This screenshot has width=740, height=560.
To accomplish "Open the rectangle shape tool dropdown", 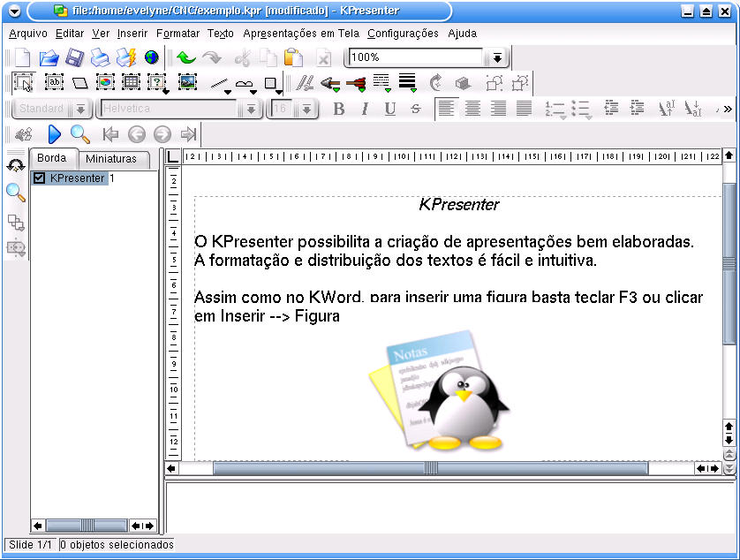I will coord(279,92).
